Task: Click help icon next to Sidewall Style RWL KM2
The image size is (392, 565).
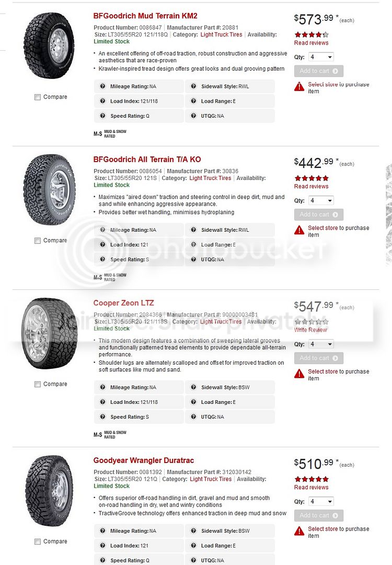Action: pyautogui.click(x=194, y=86)
